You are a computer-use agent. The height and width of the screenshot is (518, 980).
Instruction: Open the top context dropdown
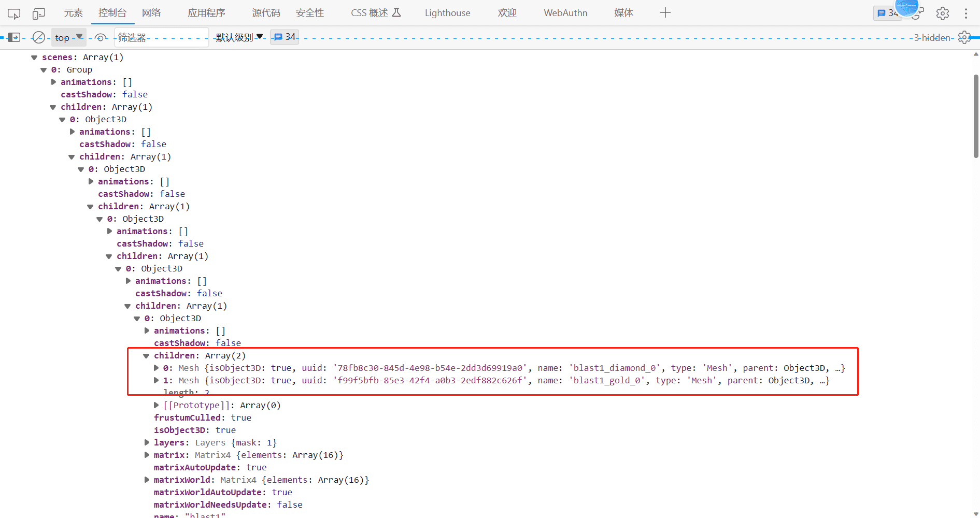pos(68,37)
